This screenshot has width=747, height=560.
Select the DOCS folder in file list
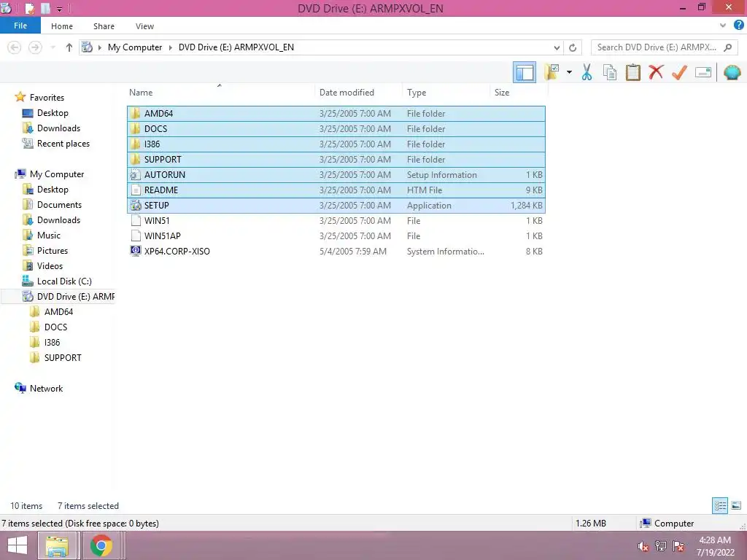click(336, 128)
